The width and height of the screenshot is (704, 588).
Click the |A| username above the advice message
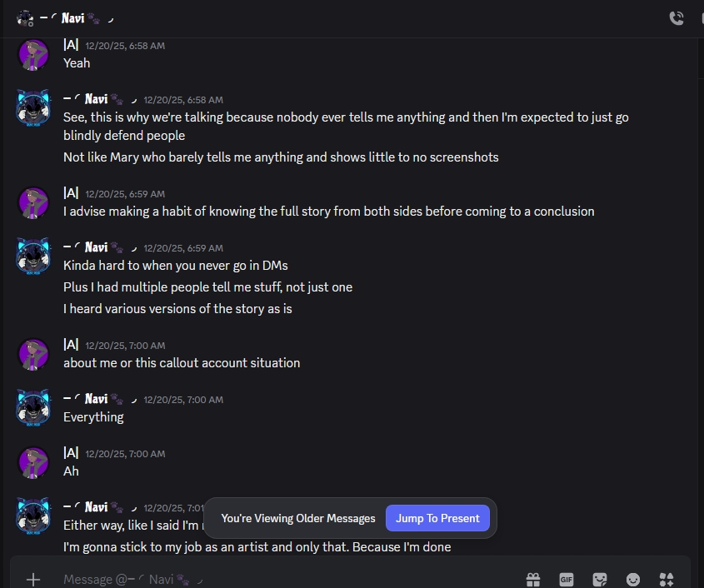(x=71, y=193)
